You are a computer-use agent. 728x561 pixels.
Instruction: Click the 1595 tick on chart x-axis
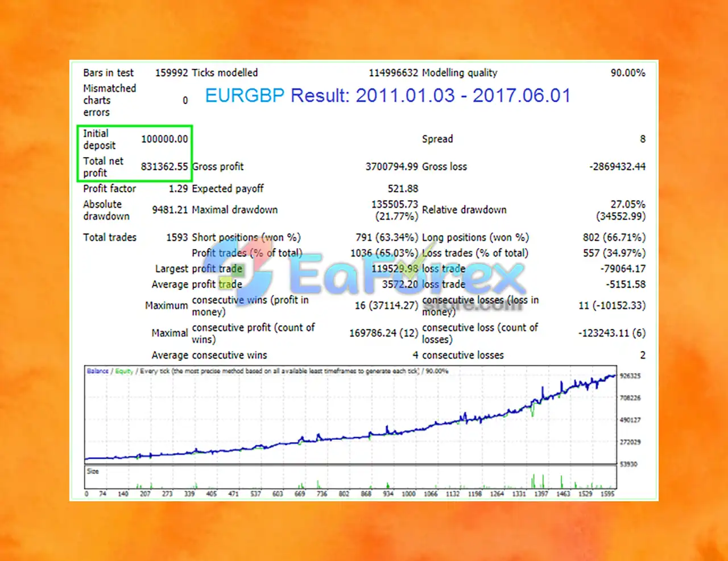607,494
